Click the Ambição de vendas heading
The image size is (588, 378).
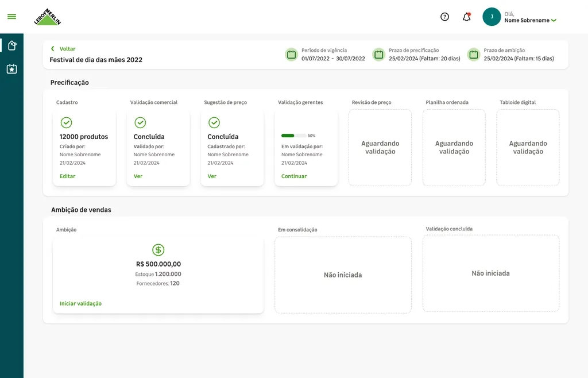(81, 210)
